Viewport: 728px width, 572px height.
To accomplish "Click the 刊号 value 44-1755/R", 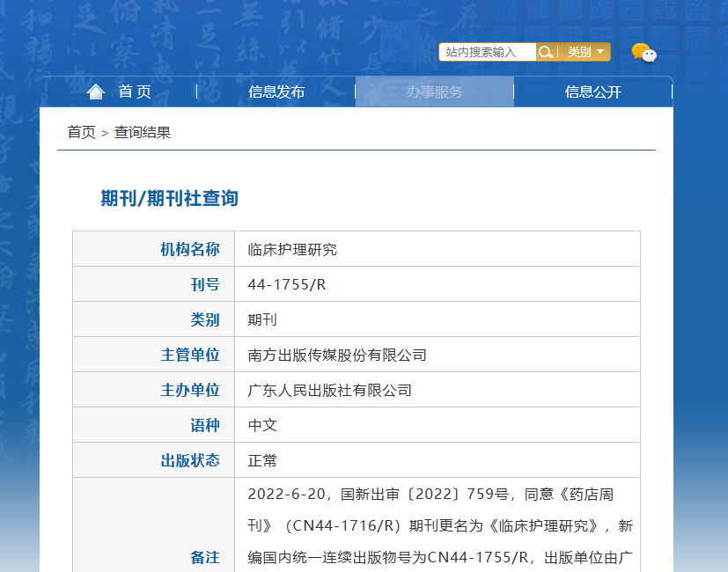I will (x=286, y=284).
